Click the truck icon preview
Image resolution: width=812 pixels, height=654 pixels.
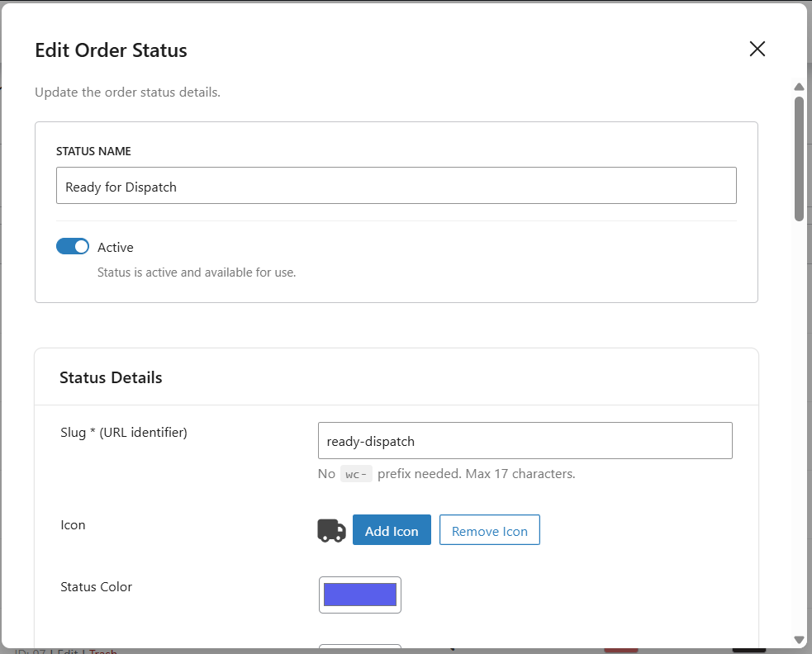331,530
